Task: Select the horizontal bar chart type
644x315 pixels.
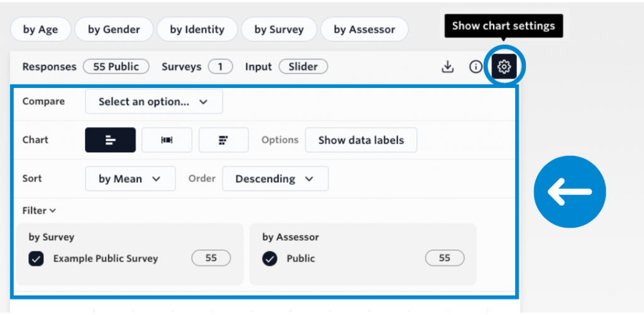Action: pos(111,140)
